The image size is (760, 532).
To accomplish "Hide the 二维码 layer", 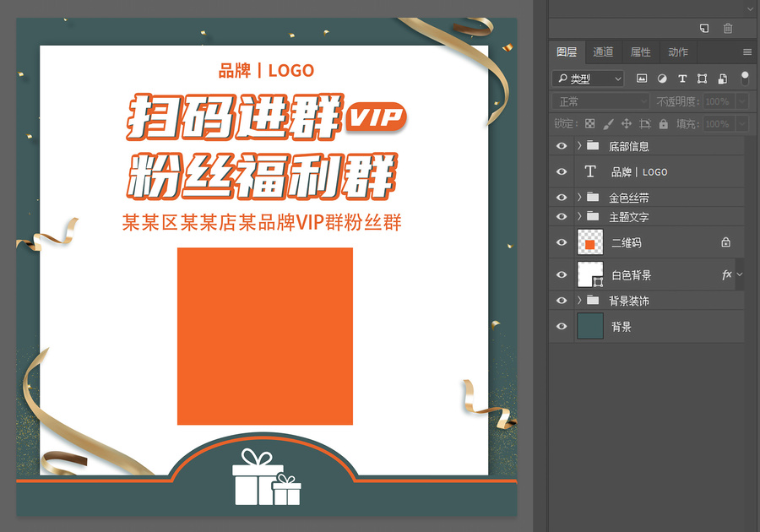I will 562,242.
